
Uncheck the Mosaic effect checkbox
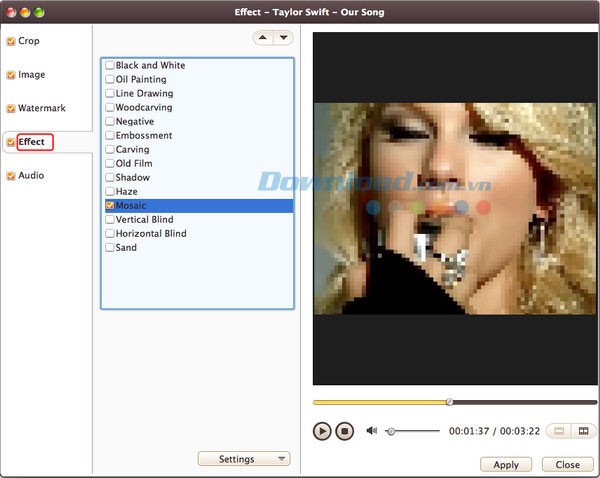click(110, 206)
